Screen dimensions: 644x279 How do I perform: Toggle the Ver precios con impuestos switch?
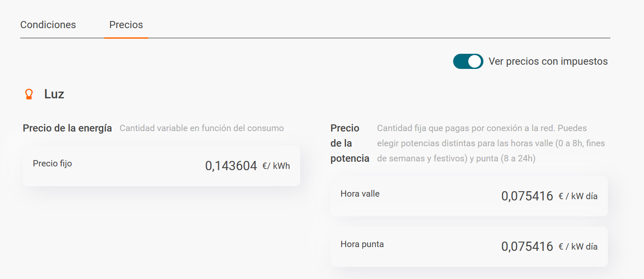(468, 61)
